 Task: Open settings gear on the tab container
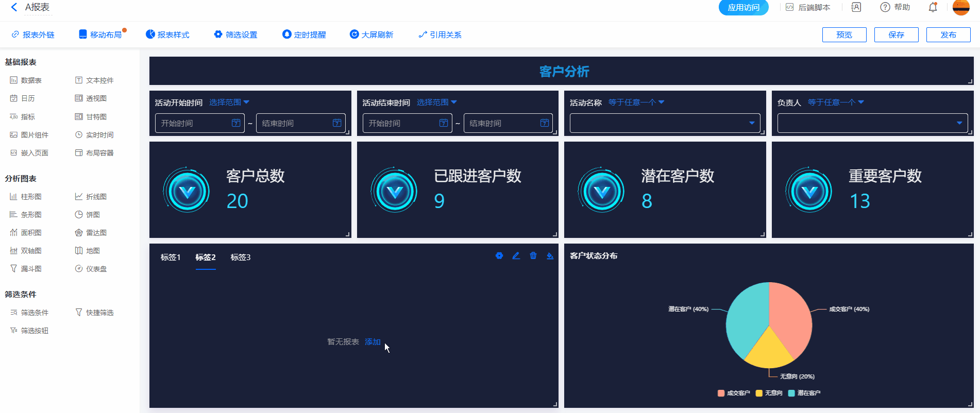[x=499, y=256]
